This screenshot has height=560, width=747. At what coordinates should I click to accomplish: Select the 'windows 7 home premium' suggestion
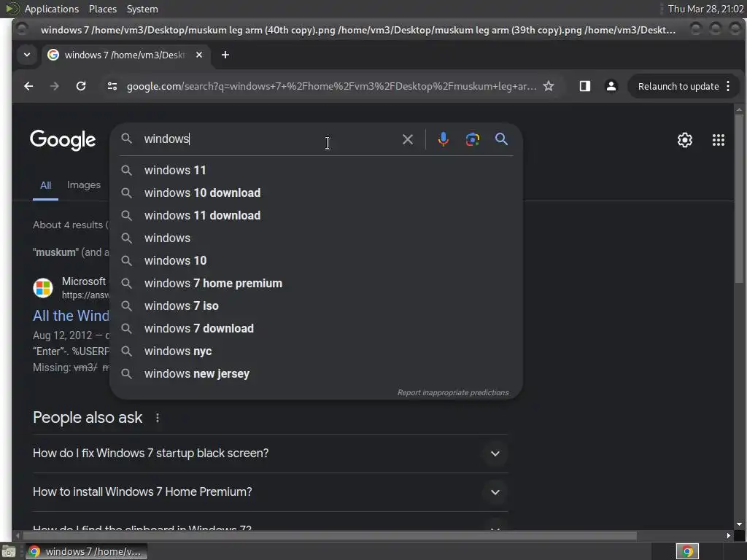pyautogui.click(x=317, y=284)
